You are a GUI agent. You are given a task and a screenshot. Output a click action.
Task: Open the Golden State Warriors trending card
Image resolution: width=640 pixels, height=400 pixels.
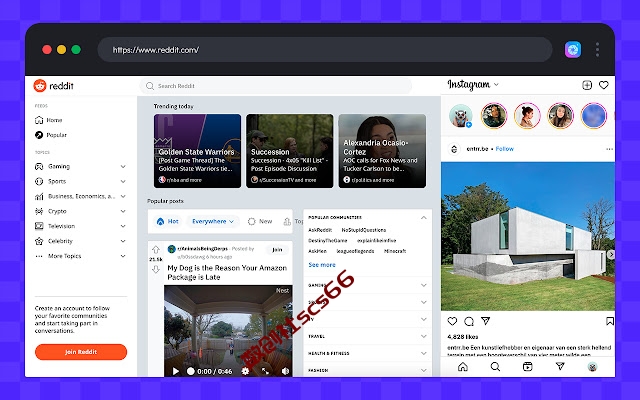pyautogui.click(x=198, y=151)
